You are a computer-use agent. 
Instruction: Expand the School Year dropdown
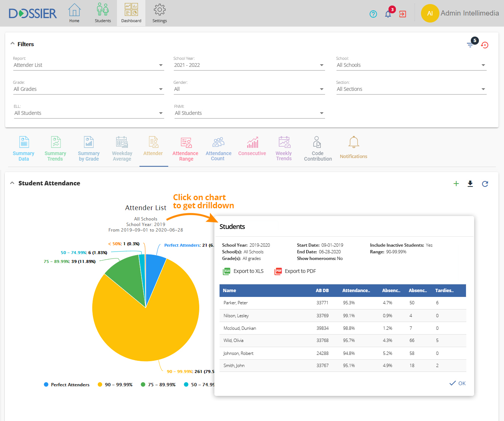(249, 65)
